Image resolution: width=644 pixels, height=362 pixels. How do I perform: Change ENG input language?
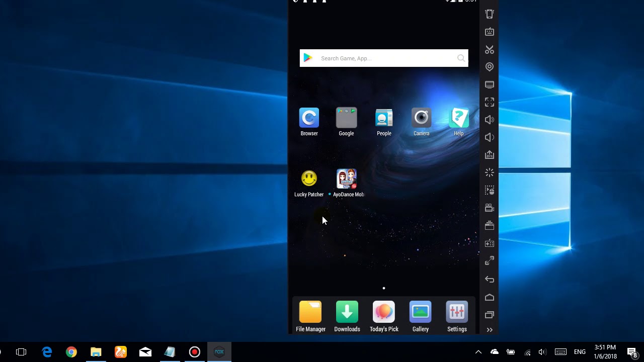coord(580,352)
